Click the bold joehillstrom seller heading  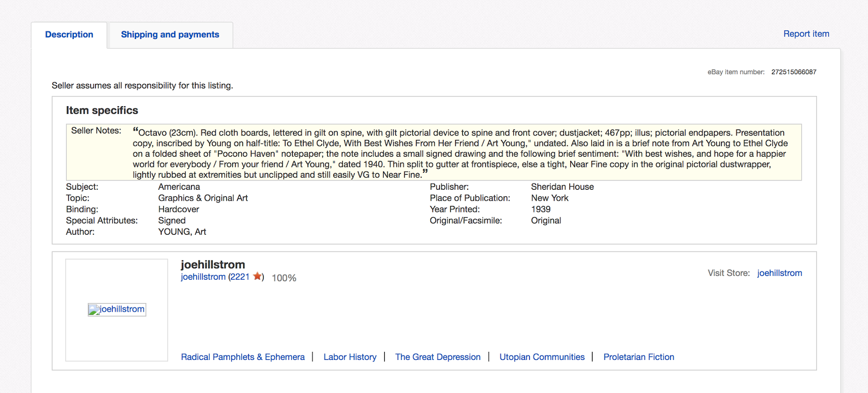click(213, 265)
